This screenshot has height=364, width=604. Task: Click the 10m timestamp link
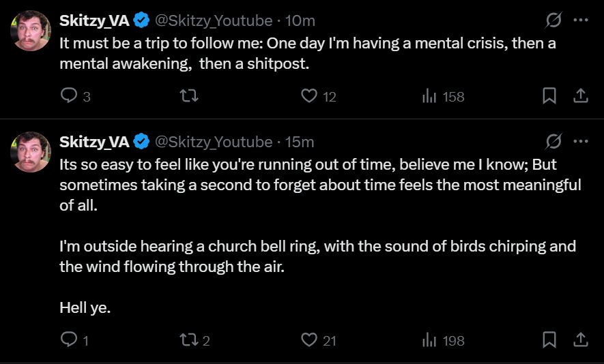point(300,20)
